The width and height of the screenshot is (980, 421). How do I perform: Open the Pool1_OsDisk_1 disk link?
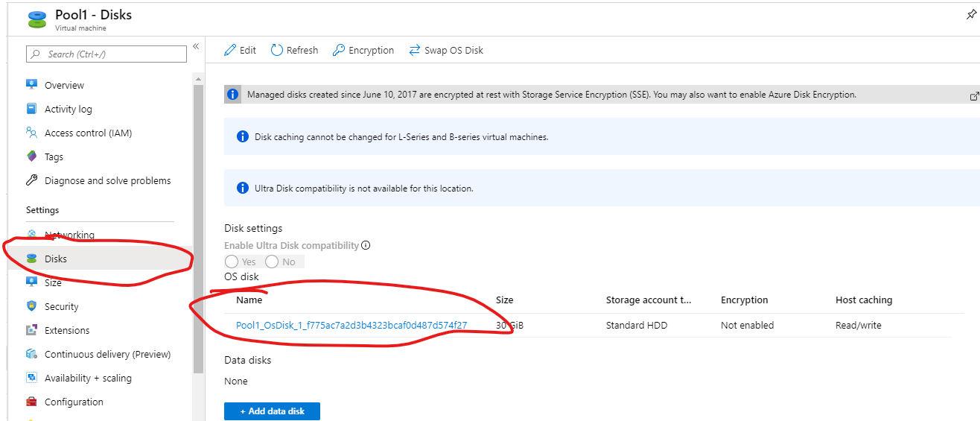(351, 325)
